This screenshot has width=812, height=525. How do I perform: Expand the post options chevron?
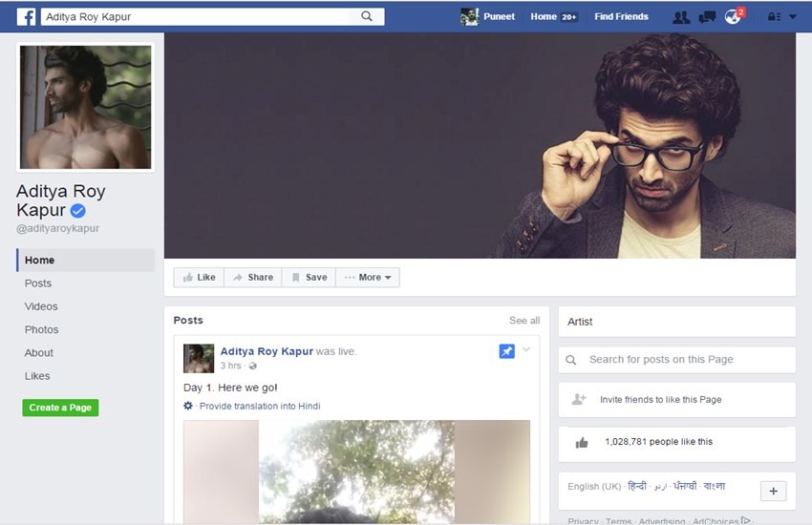tap(525, 349)
